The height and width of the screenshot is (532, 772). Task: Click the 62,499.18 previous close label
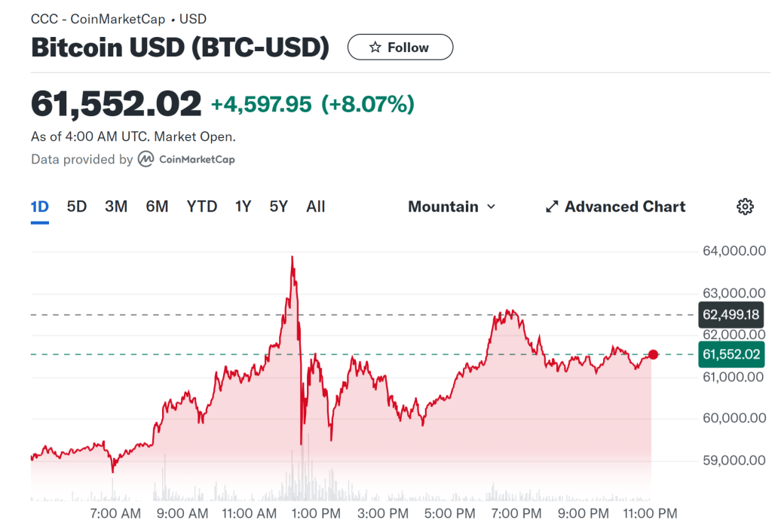(731, 314)
